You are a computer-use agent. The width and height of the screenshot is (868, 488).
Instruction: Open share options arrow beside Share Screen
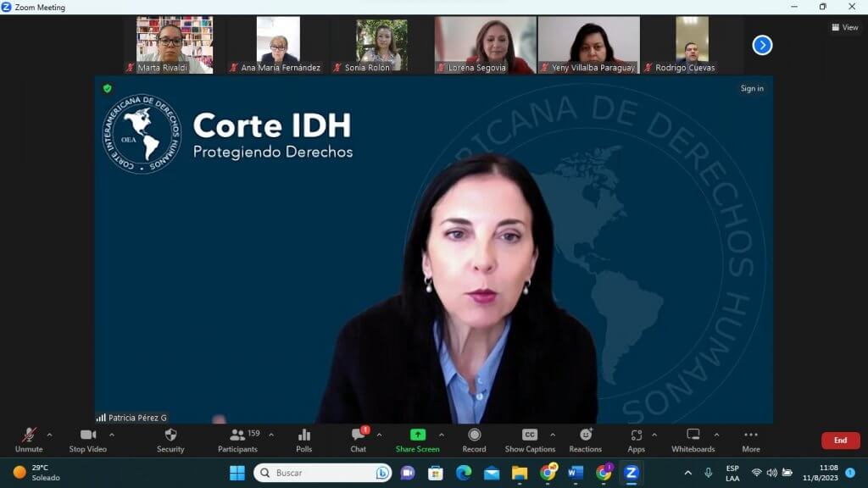[x=441, y=435]
